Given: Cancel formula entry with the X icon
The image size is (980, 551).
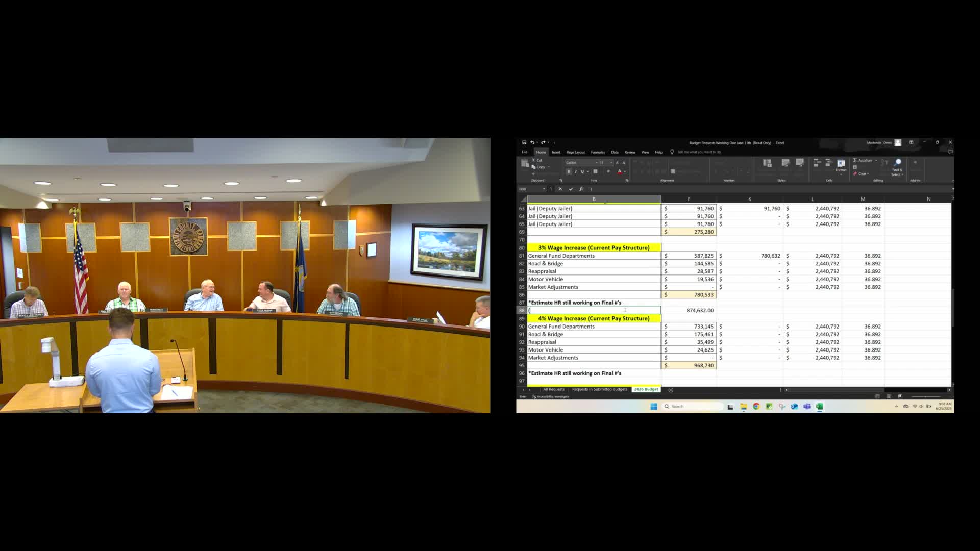Looking at the screenshot, I should pyautogui.click(x=560, y=189).
